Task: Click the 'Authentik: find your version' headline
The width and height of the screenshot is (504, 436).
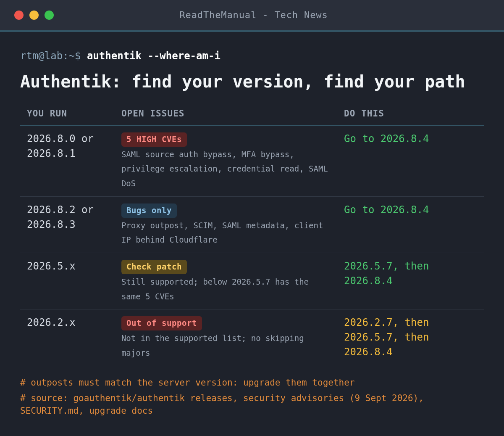Action: 242,82
